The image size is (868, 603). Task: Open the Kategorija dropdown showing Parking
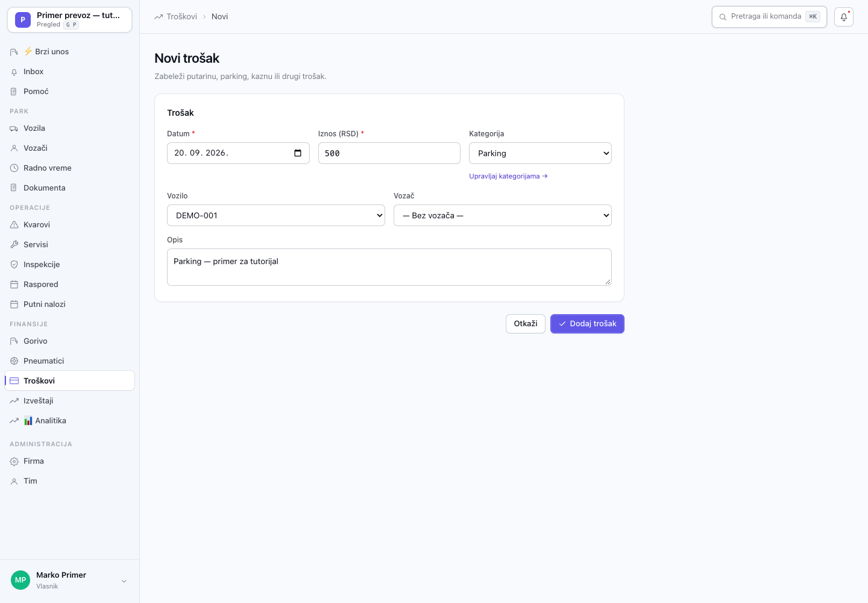[540, 153]
